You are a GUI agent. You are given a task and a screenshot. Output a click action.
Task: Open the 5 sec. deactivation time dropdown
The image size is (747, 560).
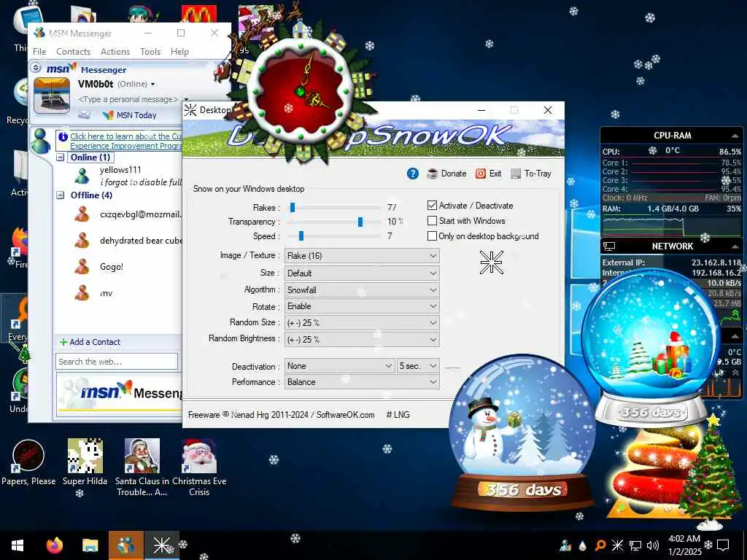[418, 366]
